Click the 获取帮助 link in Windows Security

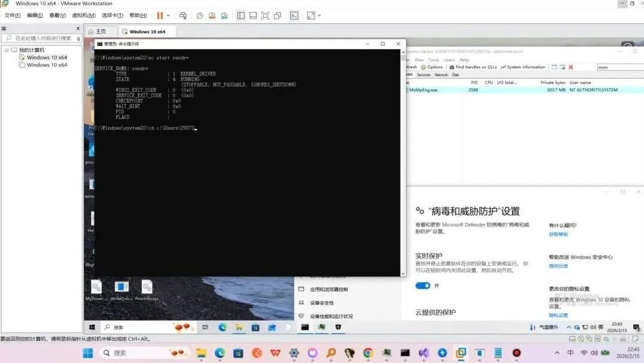559,235
